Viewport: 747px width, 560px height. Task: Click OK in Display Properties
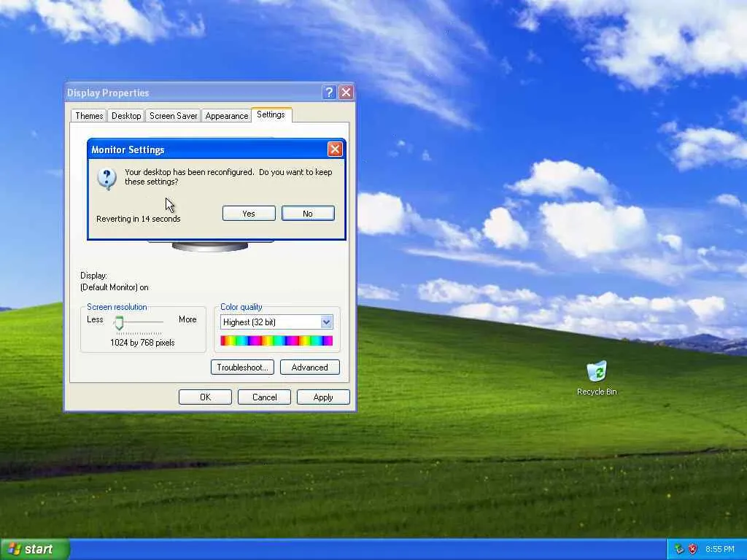tap(205, 397)
